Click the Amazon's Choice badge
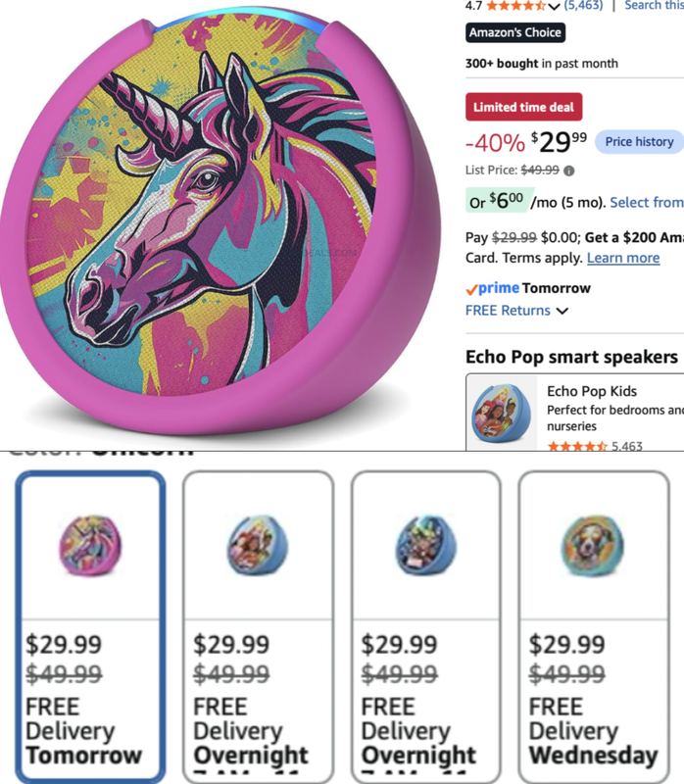Screen dimensions: 684x784 tap(515, 32)
